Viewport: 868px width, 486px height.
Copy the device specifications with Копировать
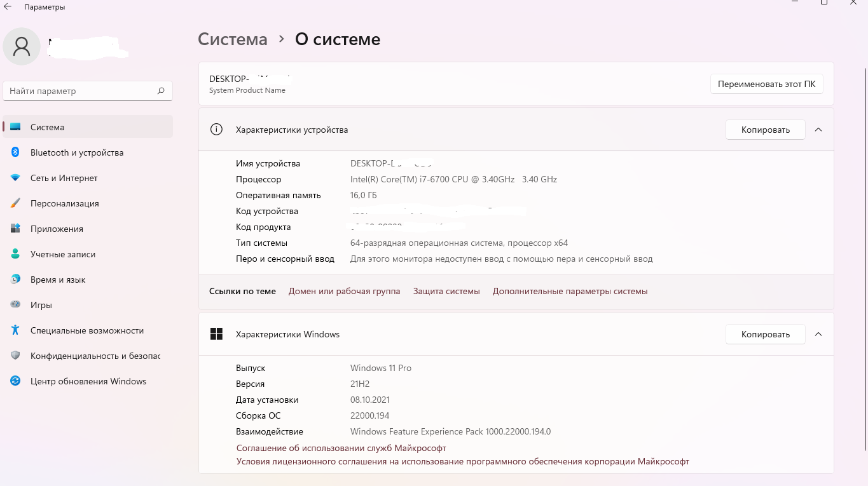[x=766, y=130]
